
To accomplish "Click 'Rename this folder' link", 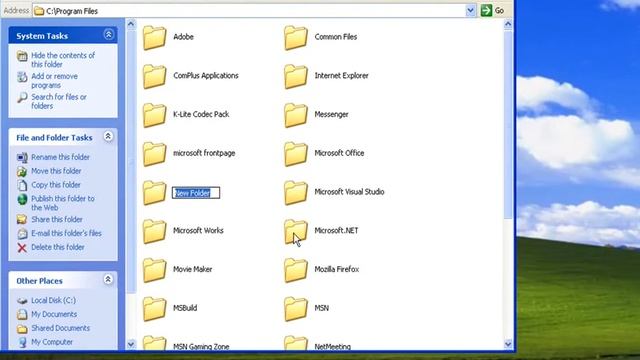I will tap(60, 157).
